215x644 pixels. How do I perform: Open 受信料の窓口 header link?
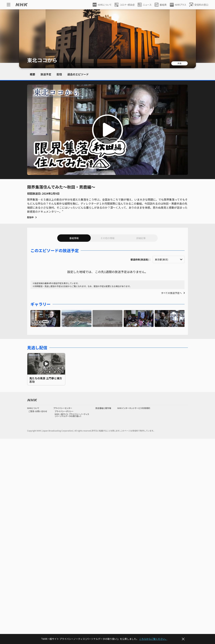pyautogui.click(x=198, y=5)
